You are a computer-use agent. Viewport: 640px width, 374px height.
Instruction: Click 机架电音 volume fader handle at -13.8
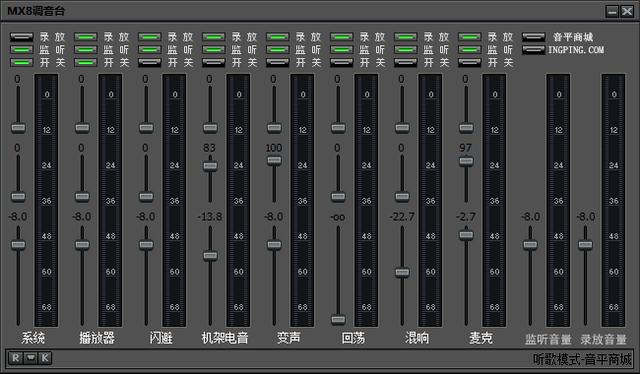pos(210,256)
